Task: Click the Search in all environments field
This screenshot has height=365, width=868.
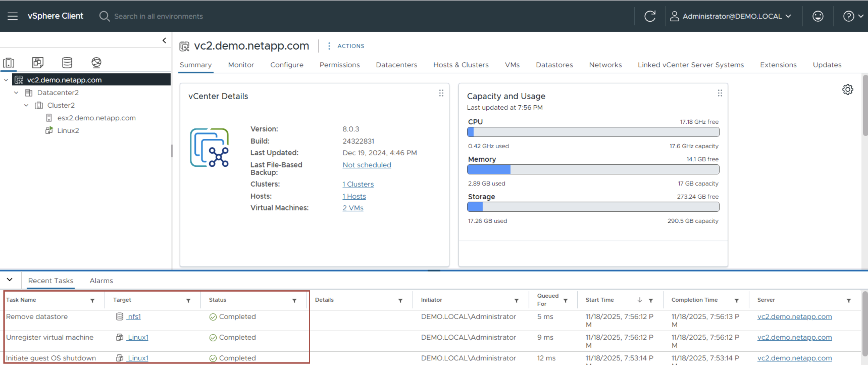Action: pyautogui.click(x=158, y=16)
